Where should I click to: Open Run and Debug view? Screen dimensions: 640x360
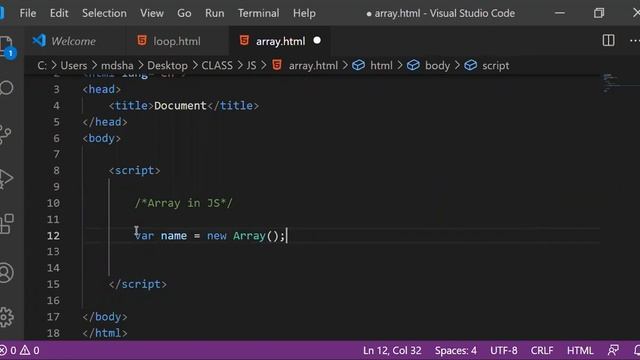click(6, 179)
